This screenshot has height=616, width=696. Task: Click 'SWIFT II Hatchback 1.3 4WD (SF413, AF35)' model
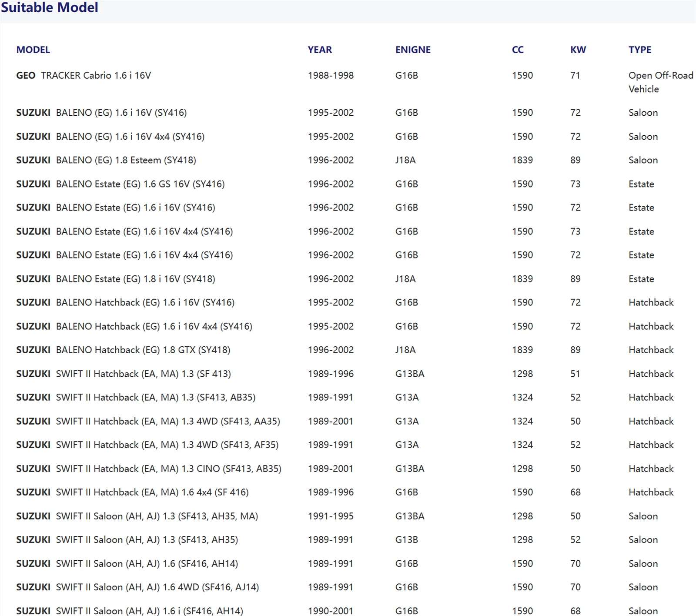click(167, 445)
